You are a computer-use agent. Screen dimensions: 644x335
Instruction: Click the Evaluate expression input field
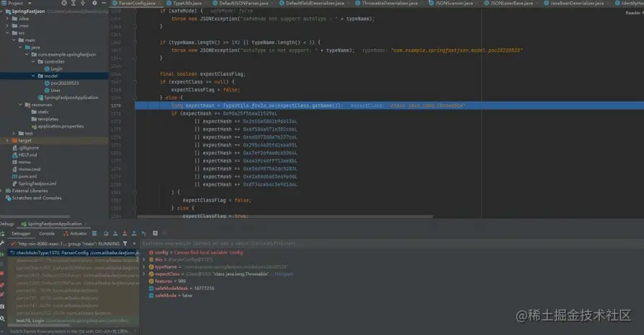click(392, 243)
